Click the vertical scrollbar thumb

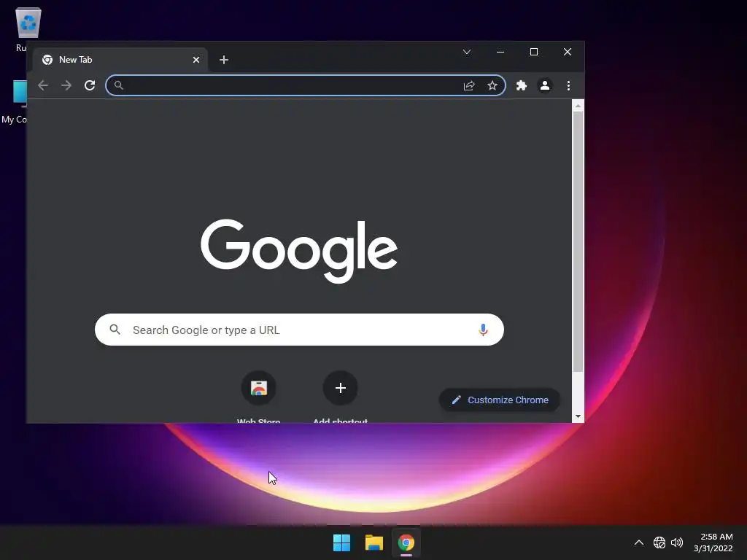click(578, 242)
